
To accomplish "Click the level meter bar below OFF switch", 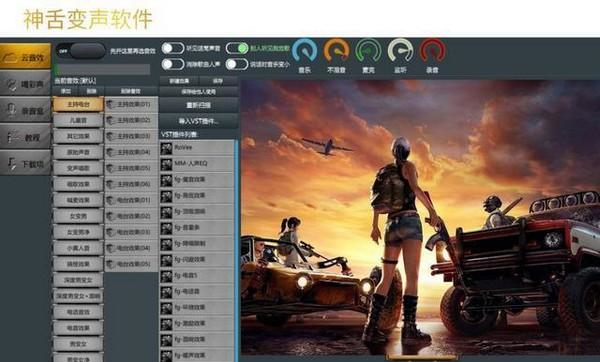I will [103, 69].
